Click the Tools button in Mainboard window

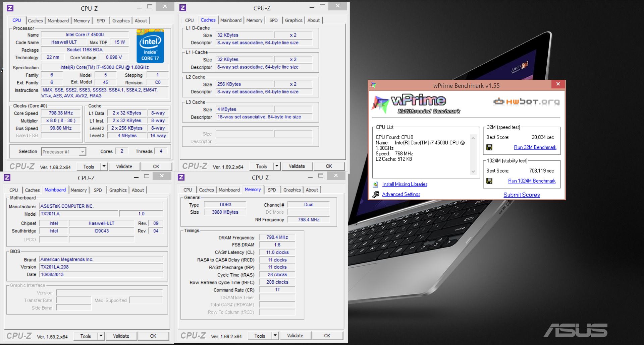(x=86, y=336)
